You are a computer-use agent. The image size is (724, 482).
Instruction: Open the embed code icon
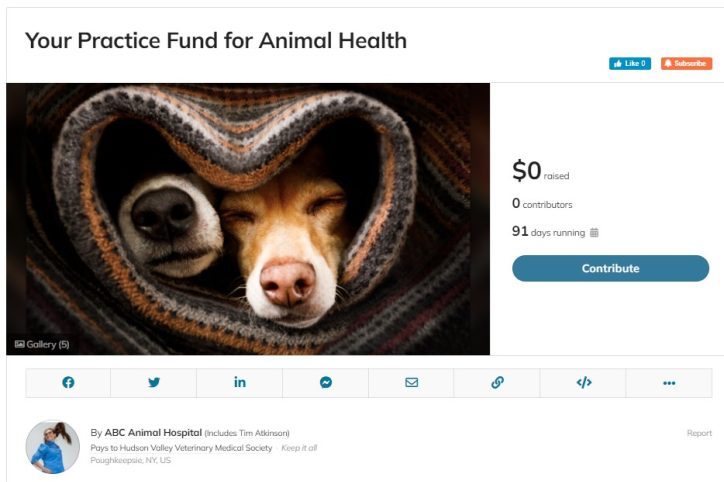point(584,382)
